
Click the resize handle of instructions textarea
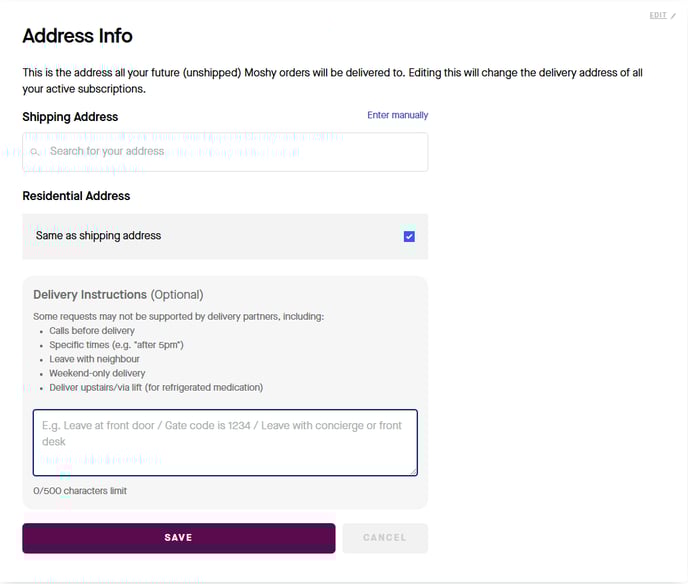coord(412,470)
